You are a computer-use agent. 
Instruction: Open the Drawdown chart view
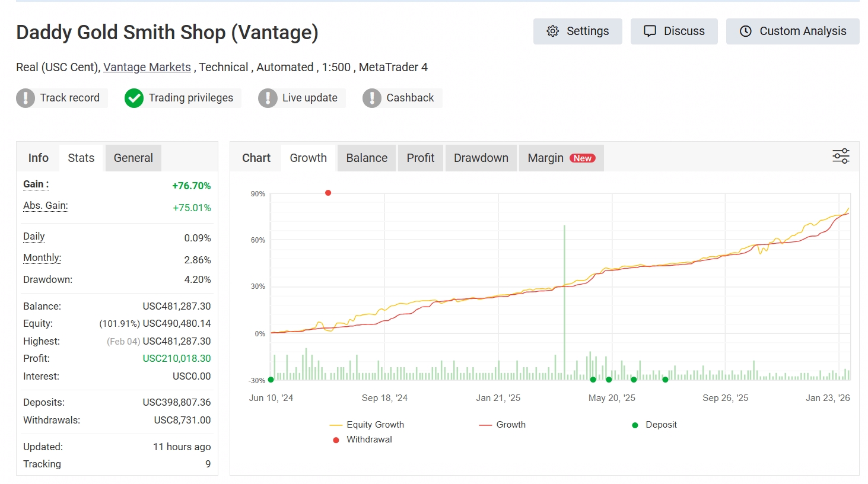pyautogui.click(x=481, y=158)
